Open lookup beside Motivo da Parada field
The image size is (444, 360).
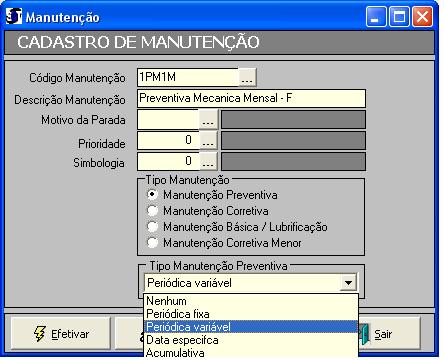[x=208, y=120]
